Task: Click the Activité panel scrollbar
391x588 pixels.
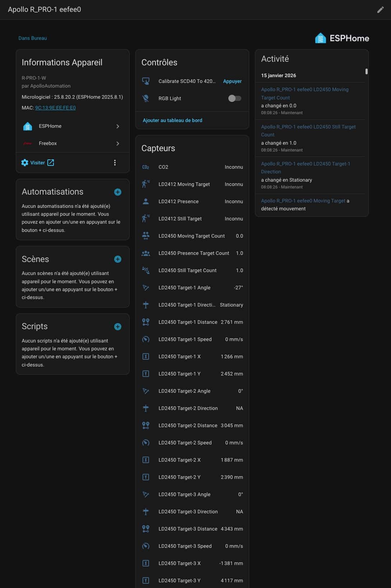Action: click(366, 71)
